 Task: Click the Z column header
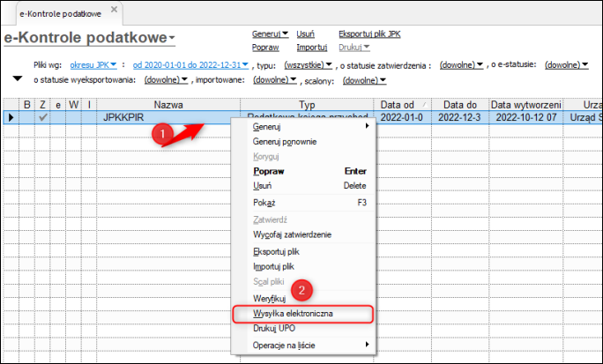click(x=42, y=105)
